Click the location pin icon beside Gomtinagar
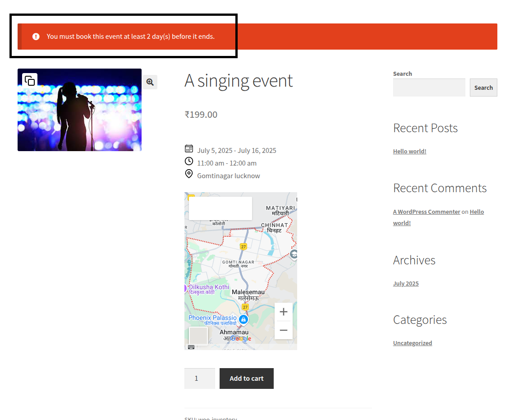This screenshot has width=519, height=420. [188, 174]
